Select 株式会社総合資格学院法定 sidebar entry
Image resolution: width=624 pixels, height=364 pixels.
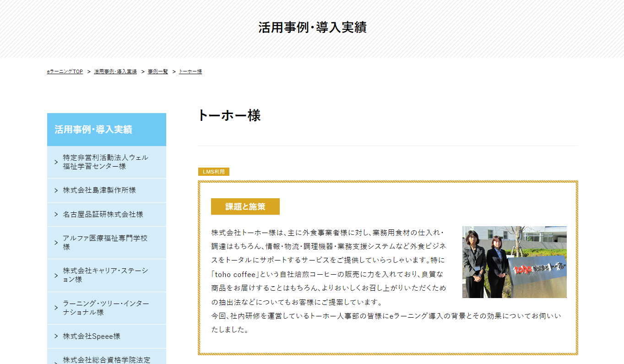click(107, 359)
